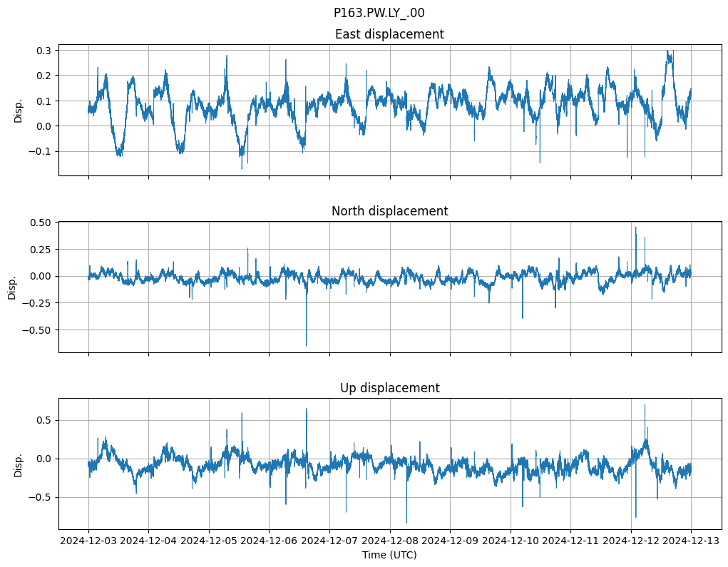The width and height of the screenshot is (728, 567).
Task: Click the Disp. label of the North plot
Action: coord(12,287)
